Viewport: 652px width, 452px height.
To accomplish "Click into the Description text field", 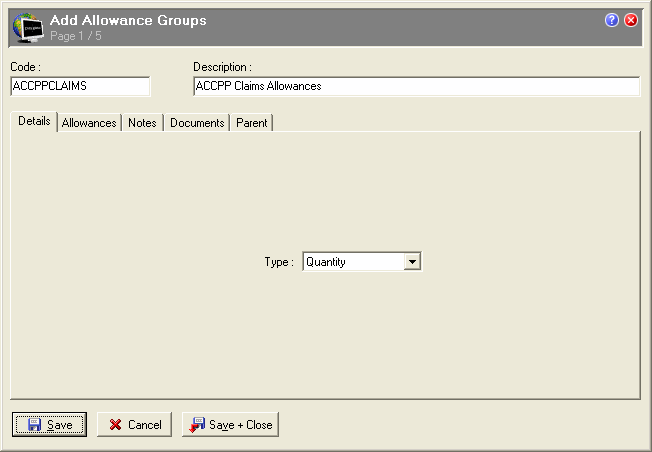I will (x=415, y=86).
